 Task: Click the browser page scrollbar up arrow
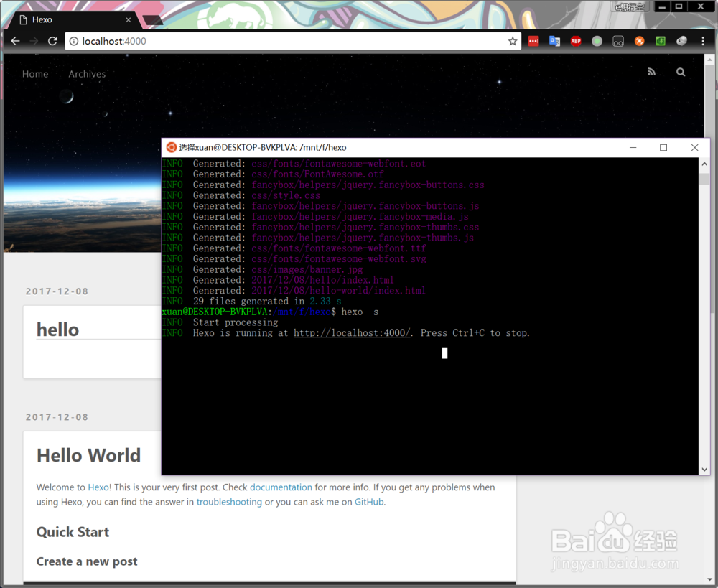710,60
